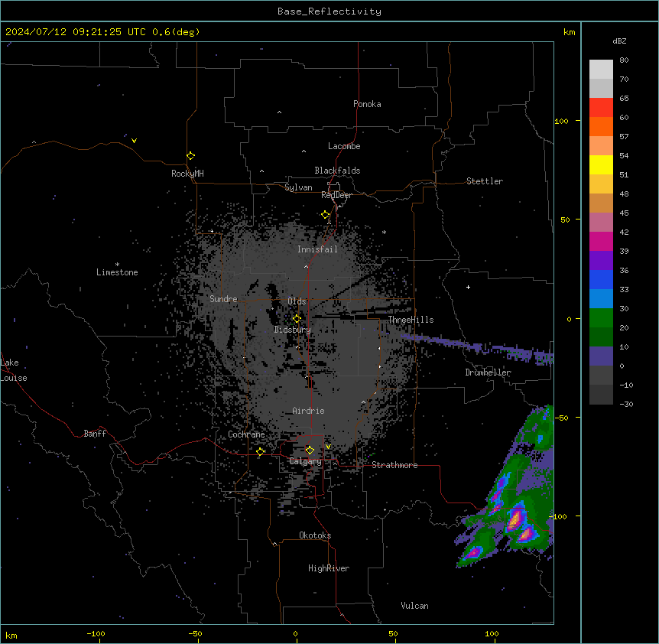Click the Banff label
Viewport: 659px width, 644px height.
tap(95, 434)
